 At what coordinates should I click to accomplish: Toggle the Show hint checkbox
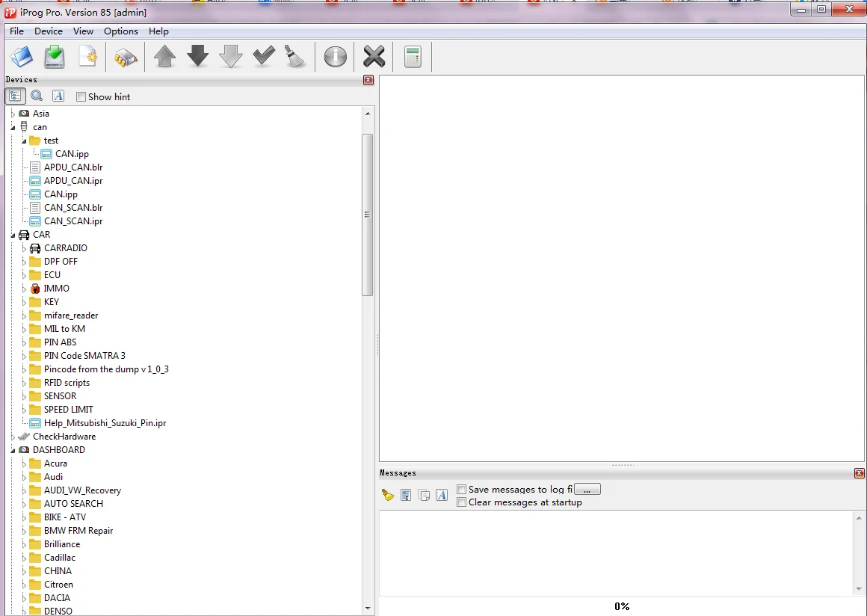(81, 96)
